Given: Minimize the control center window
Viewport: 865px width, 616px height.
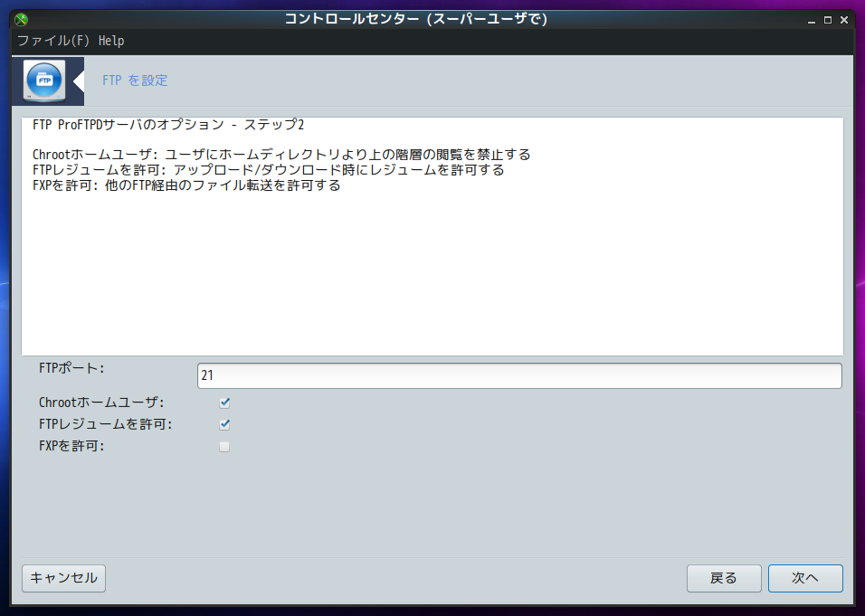Looking at the screenshot, I should click(812, 20).
